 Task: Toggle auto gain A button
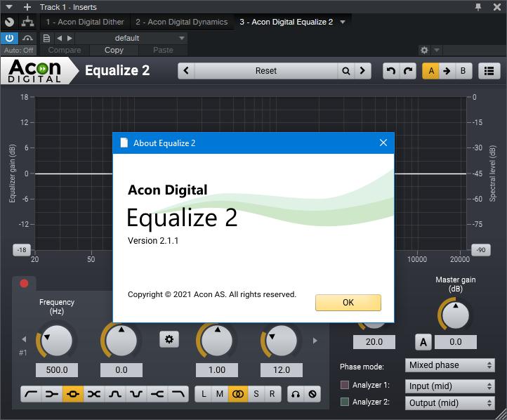pos(423,342)
